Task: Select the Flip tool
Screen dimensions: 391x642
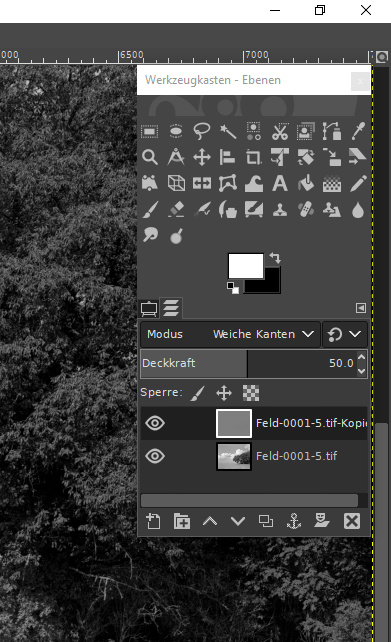Action: pos(202,183)
